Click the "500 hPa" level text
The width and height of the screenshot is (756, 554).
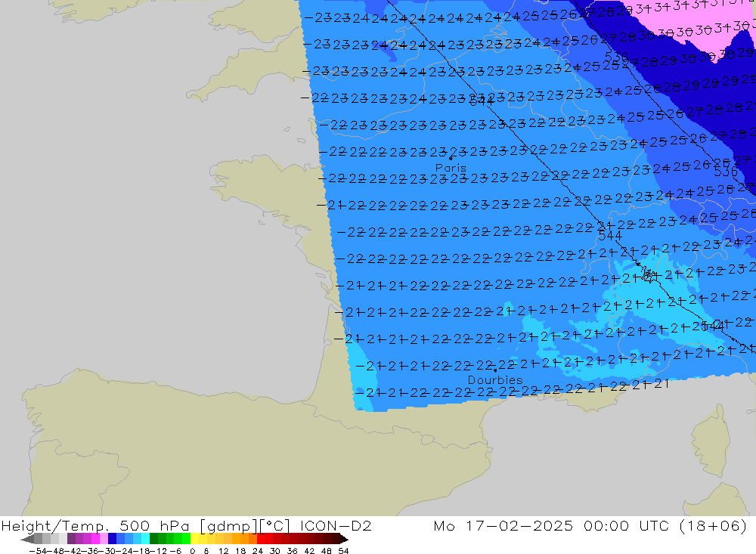154,525
